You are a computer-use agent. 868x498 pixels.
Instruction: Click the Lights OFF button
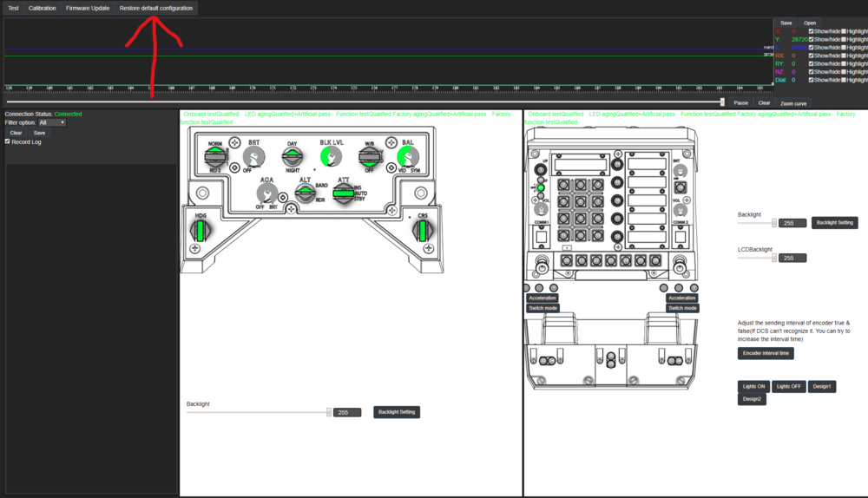(x=788, y=387)
